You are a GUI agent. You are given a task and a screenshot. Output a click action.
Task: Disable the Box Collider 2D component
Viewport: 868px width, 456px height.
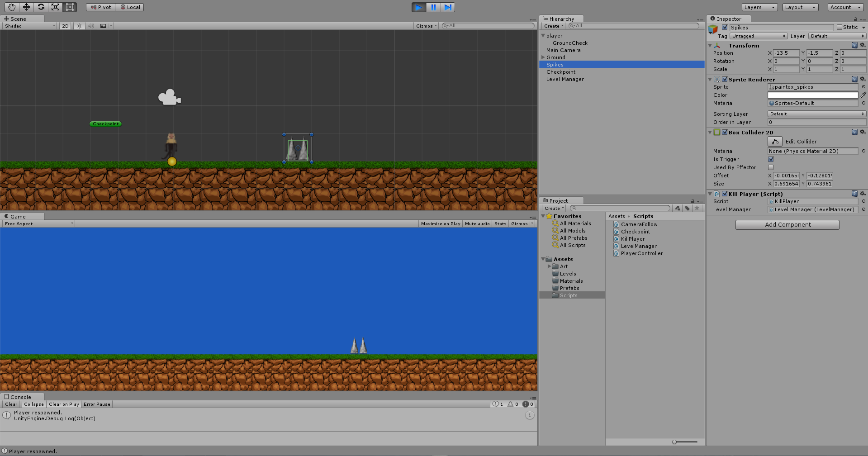pyautogui.click(x=725, y=132)
